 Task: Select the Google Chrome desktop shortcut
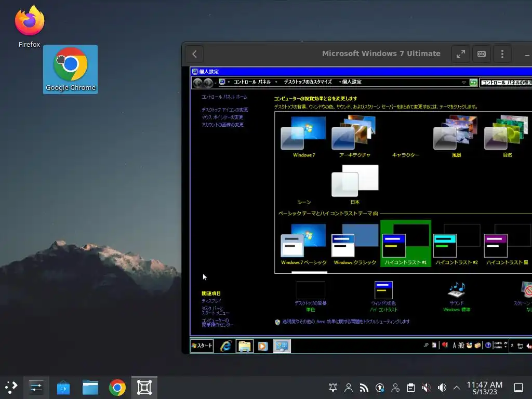tap(70, 69)
